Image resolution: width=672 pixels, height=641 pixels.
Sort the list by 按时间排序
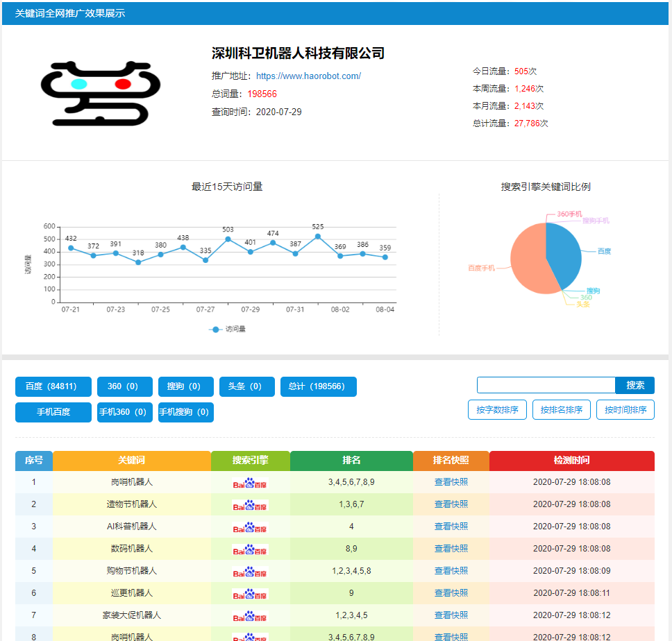[x=625, y=409]
